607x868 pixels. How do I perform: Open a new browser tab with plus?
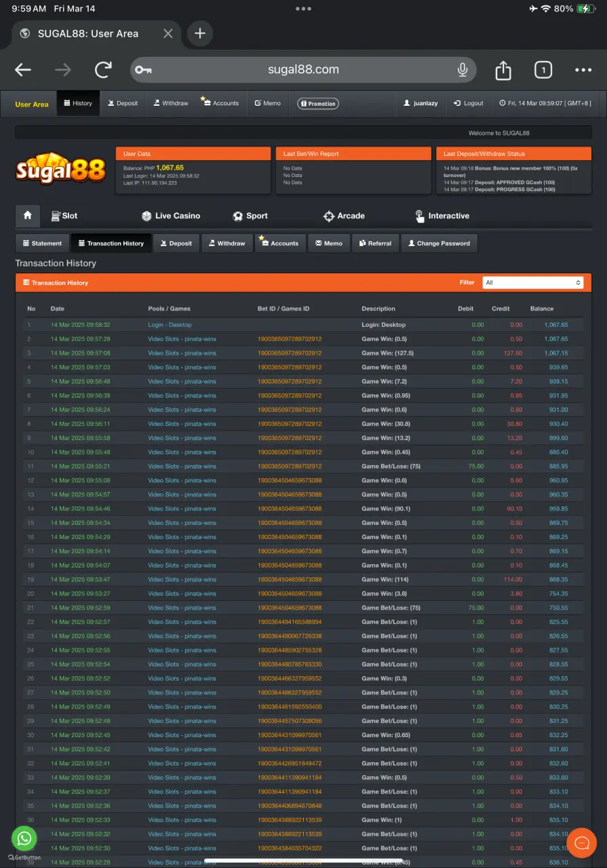click(199, 33)
